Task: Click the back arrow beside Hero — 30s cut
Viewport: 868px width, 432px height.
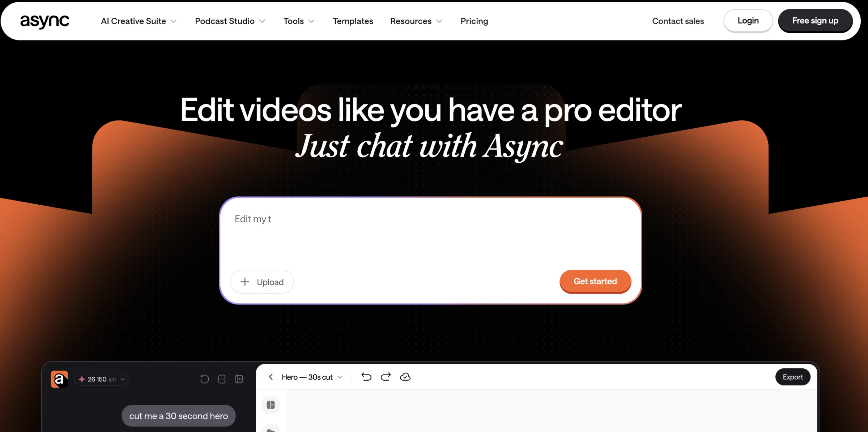Action: click(271, 377)
